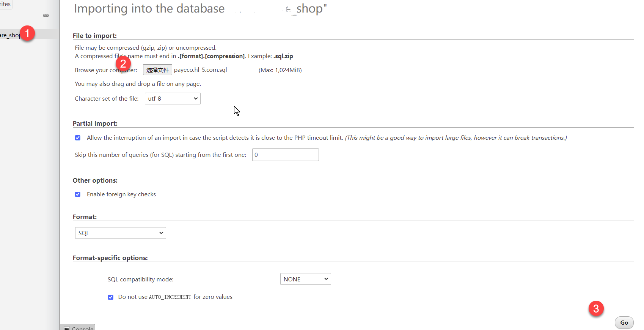Click the chain link icon in navigation panel
The image size is (644, 330).
(46, 16)
